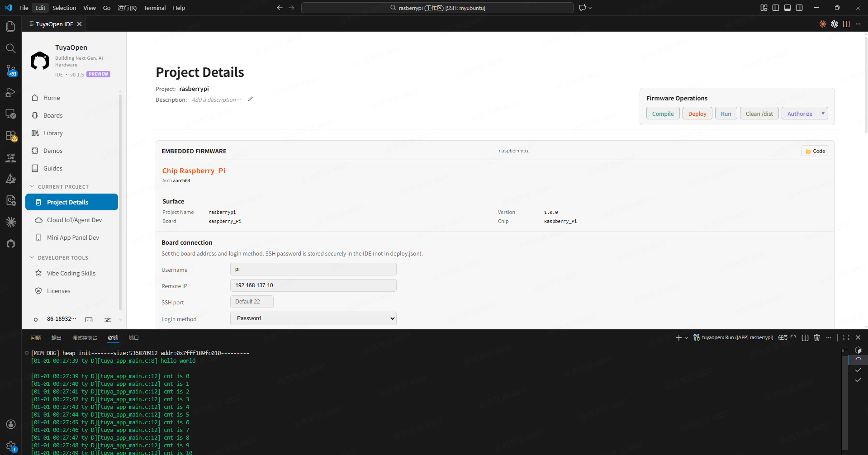
Task: Open Source Control view with 493 badge
Action: point(11,70)
